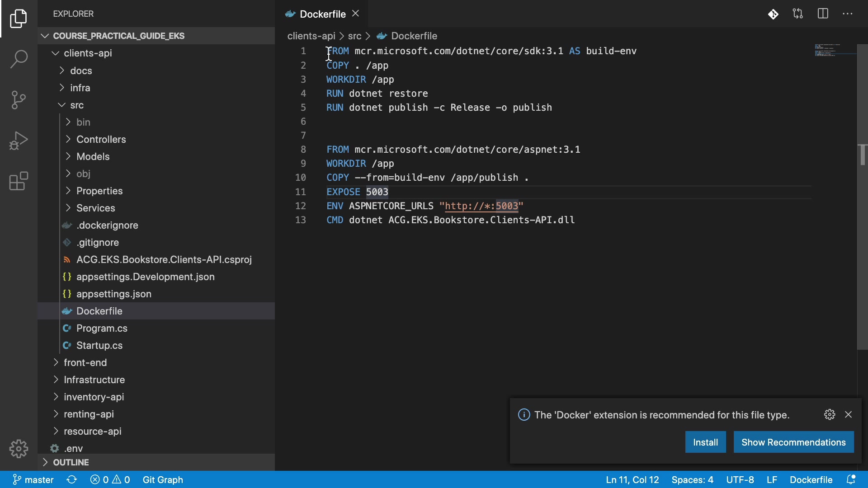868x488 pixels.
Task: Expand the Controllers folder
Action: click(x=101, y=139)
